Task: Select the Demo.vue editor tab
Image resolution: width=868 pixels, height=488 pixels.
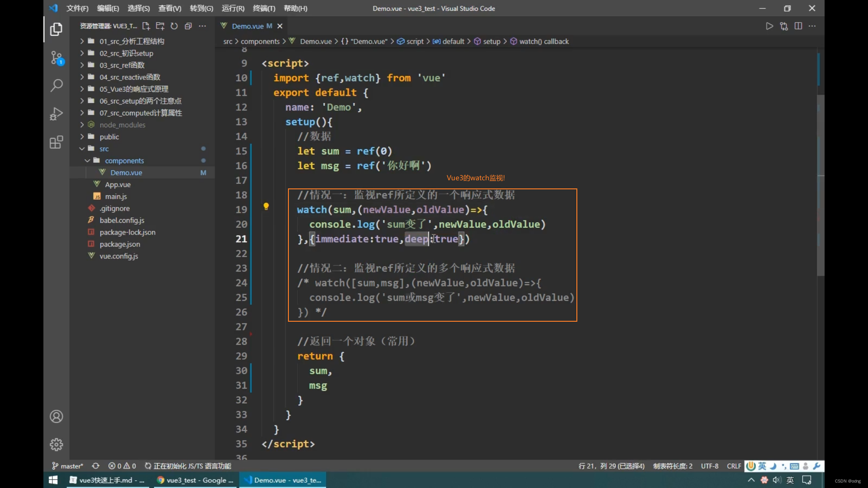Action: click(x=251, y=26)
